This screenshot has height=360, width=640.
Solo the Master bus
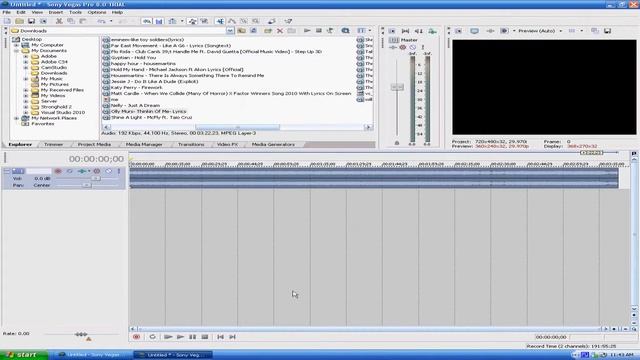click(x=422, y=47)
